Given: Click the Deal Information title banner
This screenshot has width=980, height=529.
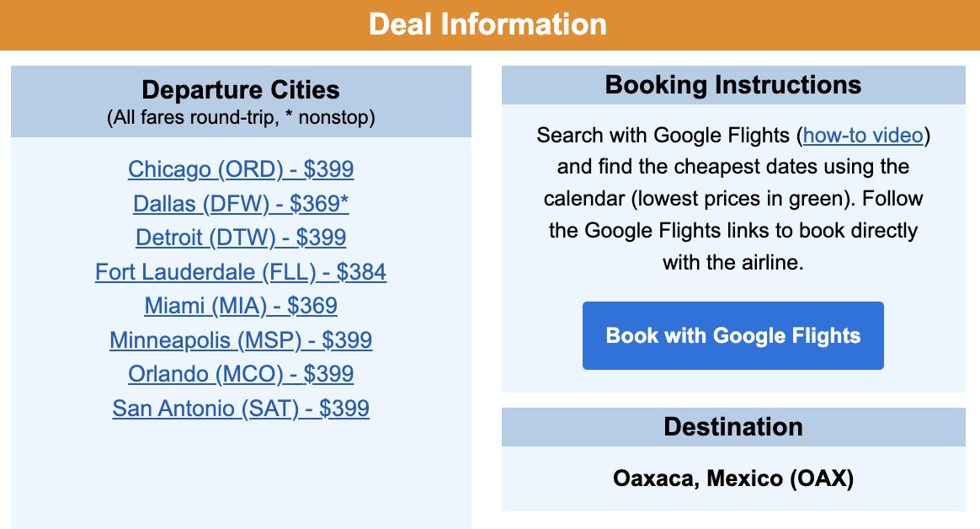Looking at the screenshot, I should pos(490,24).
